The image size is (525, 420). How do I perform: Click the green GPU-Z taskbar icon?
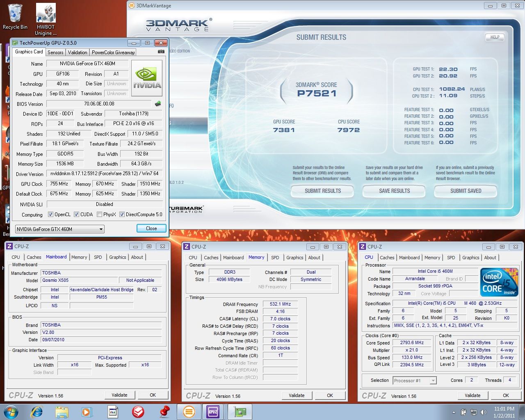240,412
